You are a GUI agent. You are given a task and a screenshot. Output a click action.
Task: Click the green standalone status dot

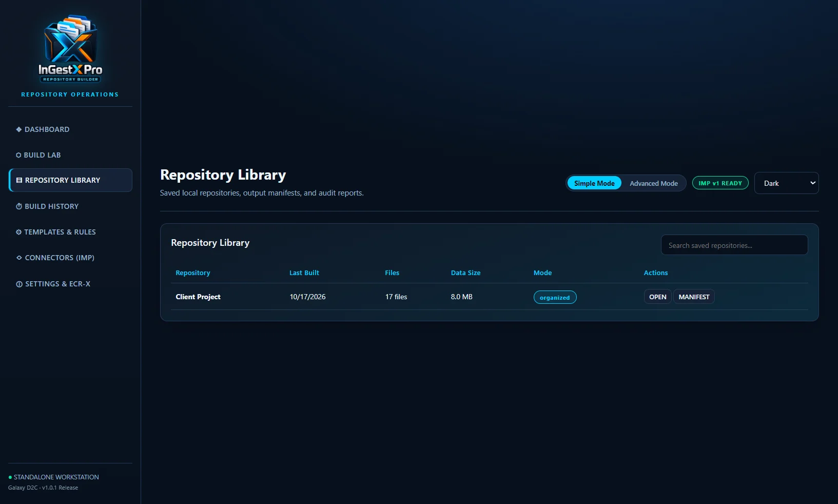[10, 477]
